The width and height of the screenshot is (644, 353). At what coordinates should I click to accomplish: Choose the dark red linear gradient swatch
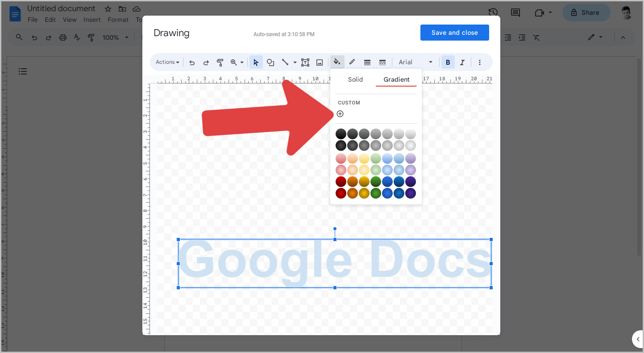[x=341, y=182]
